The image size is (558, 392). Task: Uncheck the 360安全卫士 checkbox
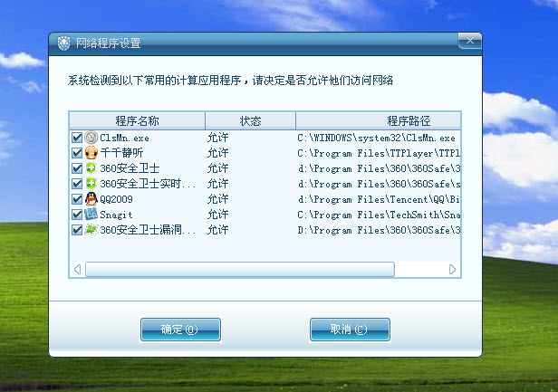77,168
